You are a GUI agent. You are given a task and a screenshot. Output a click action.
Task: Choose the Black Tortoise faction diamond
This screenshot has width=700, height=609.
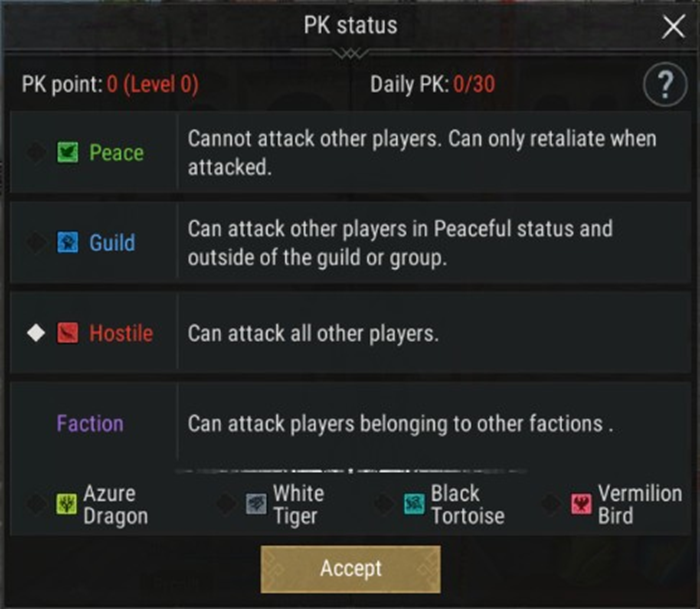(x=384, y=505)
